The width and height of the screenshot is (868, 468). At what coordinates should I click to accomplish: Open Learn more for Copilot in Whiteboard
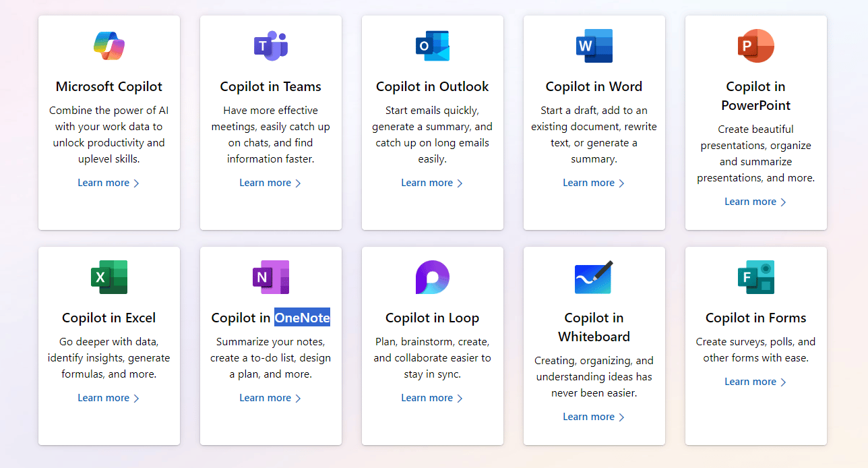pos(594,417)
